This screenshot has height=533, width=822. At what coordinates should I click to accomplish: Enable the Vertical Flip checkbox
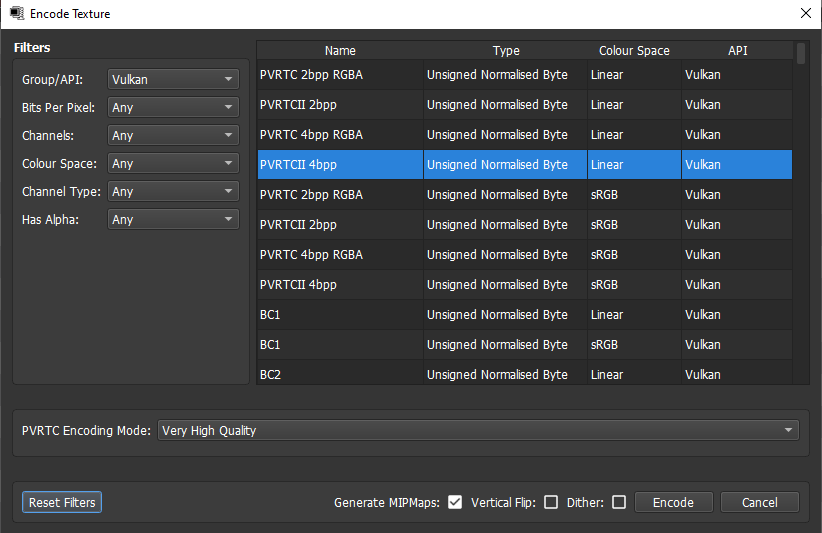551,502
